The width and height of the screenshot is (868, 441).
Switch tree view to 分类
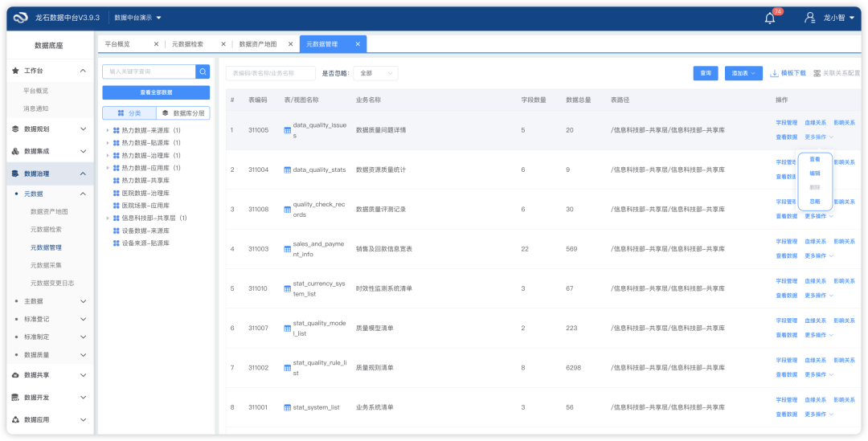pos(129,113)
